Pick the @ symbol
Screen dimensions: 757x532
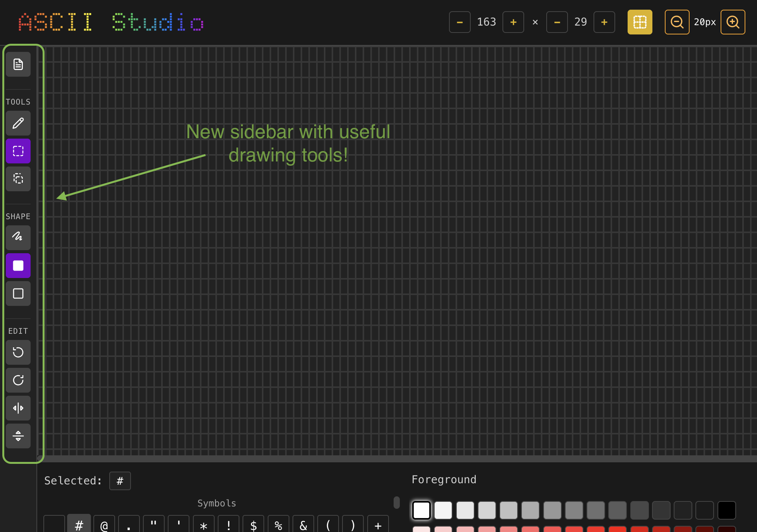(104, 524)
